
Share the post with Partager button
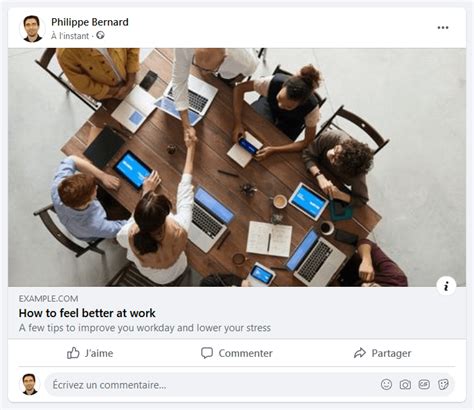382,353
